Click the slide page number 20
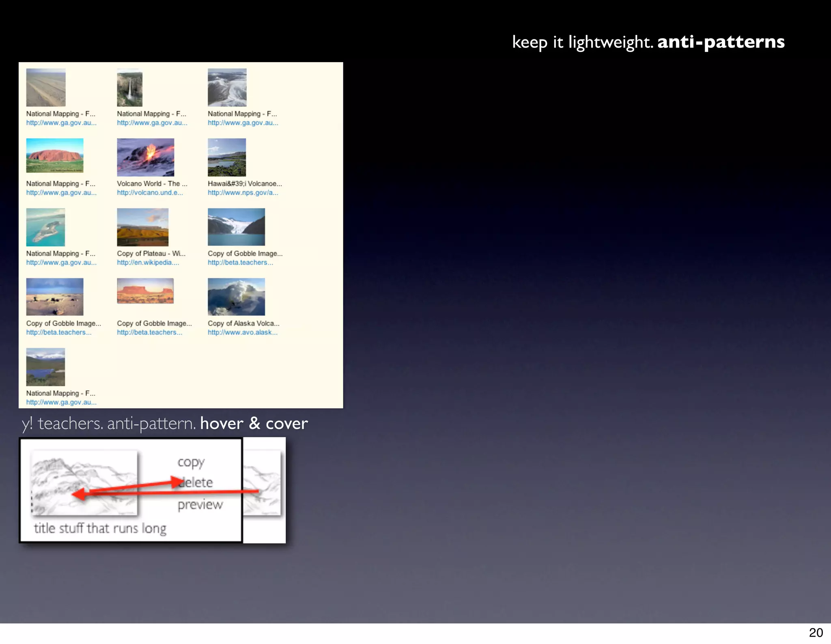 pyautogui.click(x=816, y=633)
